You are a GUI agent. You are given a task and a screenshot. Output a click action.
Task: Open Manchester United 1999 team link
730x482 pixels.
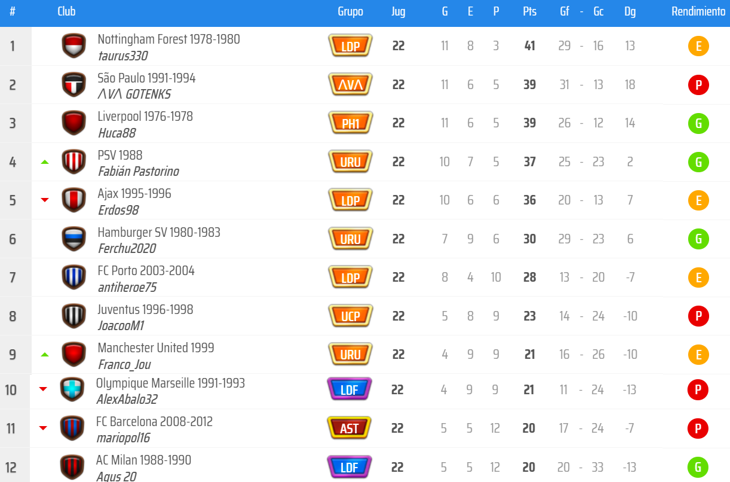(x=155, y=347)
